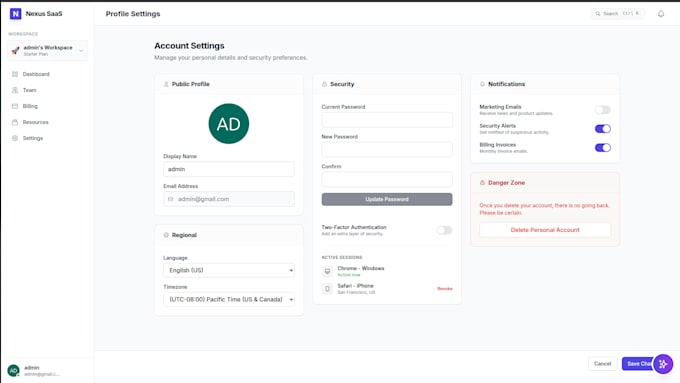Disable Security Alerts toggle
The image size is (680, 383).
click(x=602, y=129)
